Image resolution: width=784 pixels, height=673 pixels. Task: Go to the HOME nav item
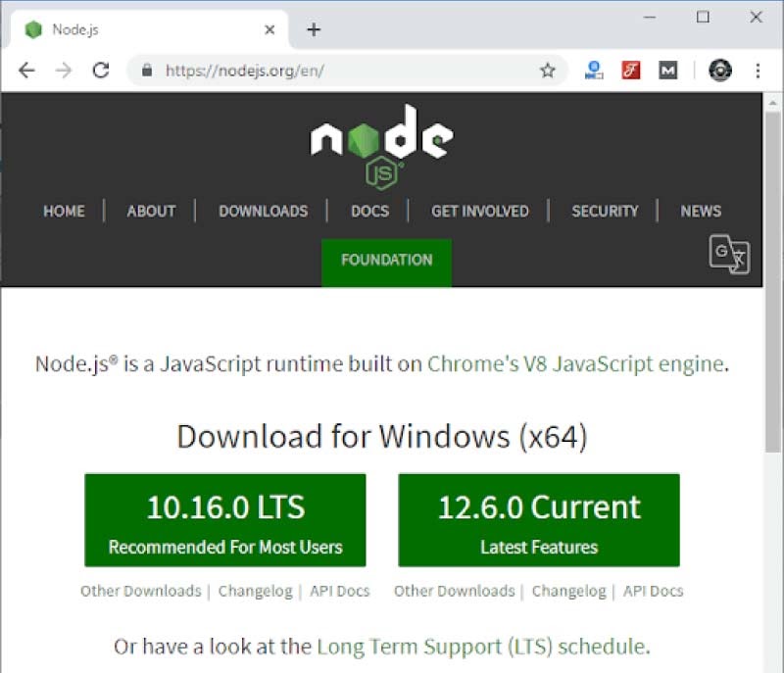(64, 212)
